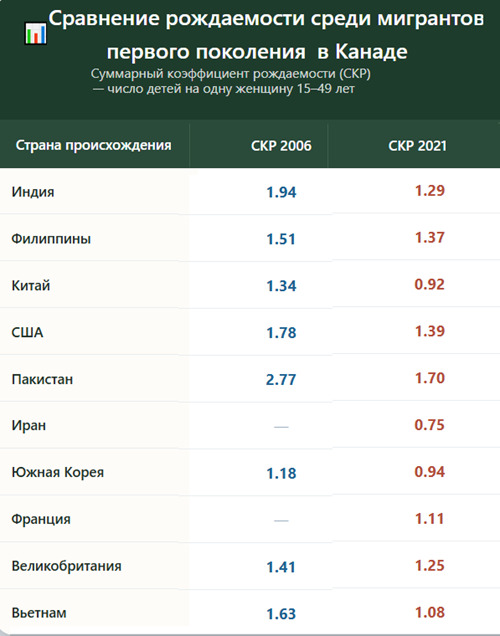This screenshot has width=500, height=636.
Task: Select the Пакистан row label
Action: [x=42, y=379]
